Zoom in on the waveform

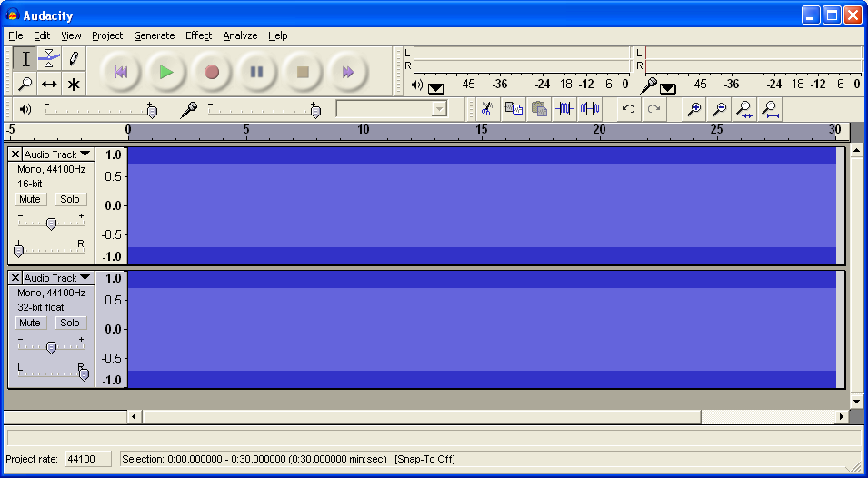click(x=693, y=109)
